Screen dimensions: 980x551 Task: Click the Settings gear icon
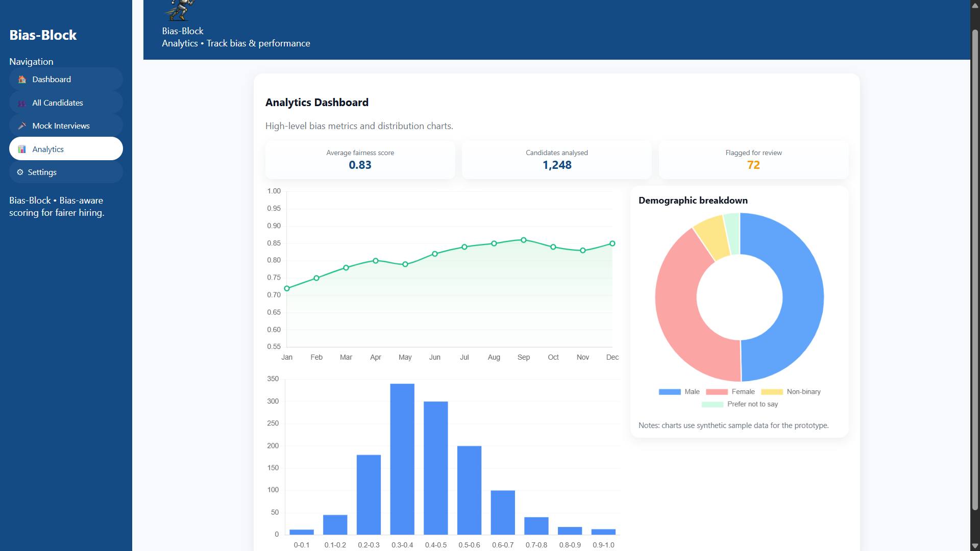tap(20, 172)
